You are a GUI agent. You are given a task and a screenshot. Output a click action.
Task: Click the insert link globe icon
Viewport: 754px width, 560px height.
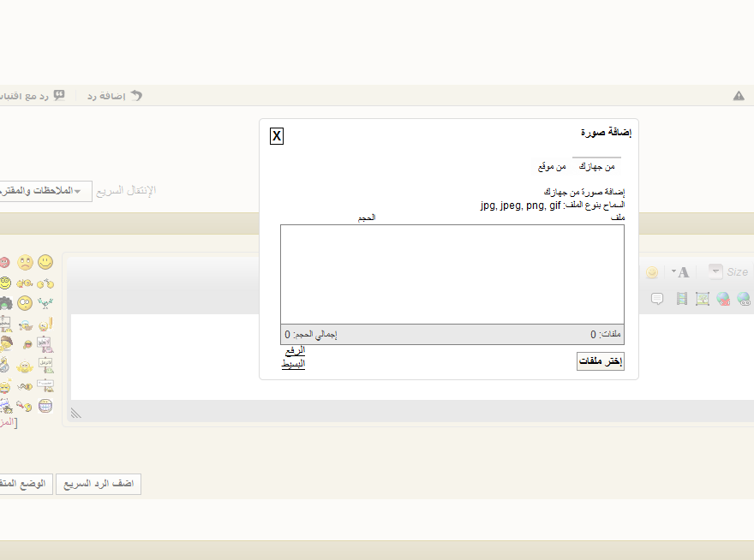pyautogui.click(x=744, y=299)
